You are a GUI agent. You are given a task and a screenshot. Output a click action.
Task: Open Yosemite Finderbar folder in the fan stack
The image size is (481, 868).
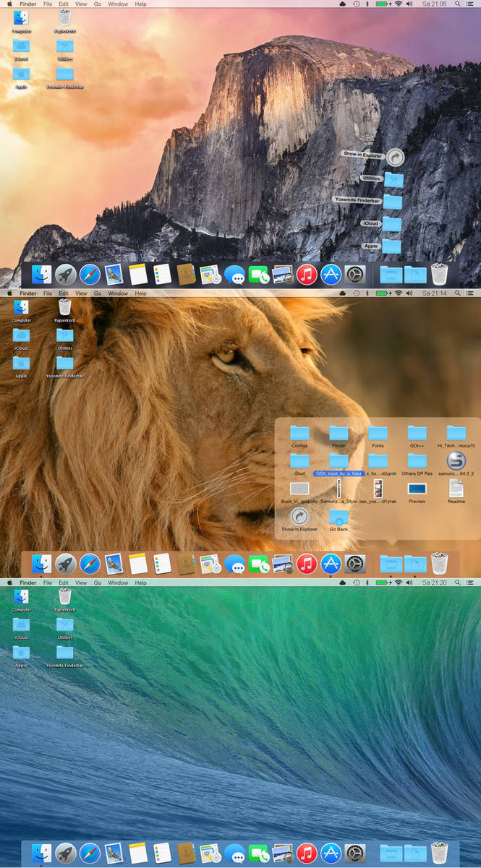point(392,201)
